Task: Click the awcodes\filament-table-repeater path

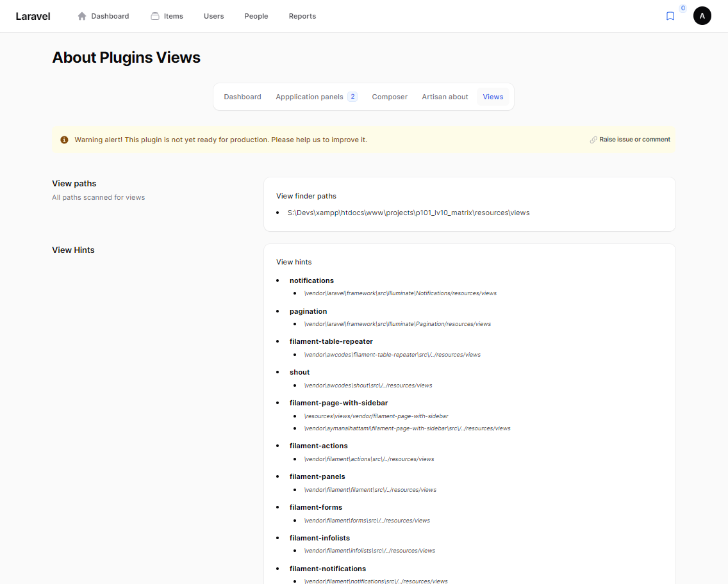Action: pyautogui.click(x=392, y=354)
